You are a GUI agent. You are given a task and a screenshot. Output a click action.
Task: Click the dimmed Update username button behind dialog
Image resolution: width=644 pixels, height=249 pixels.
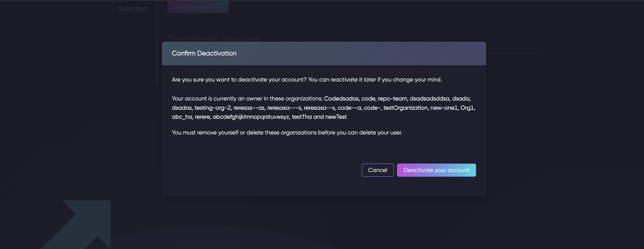pyautogui.click(x=198, y=6)
